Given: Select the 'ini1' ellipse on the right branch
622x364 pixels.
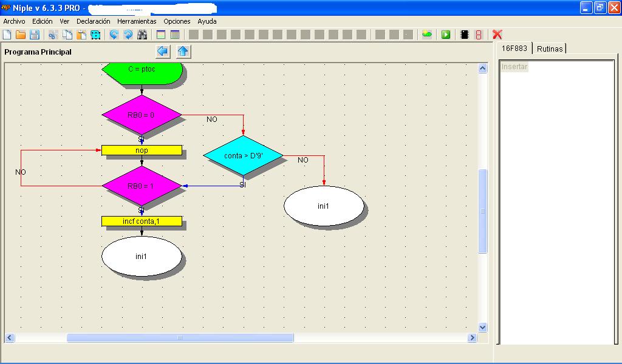Looking at the screenshot, I should [x=324, y=206].
